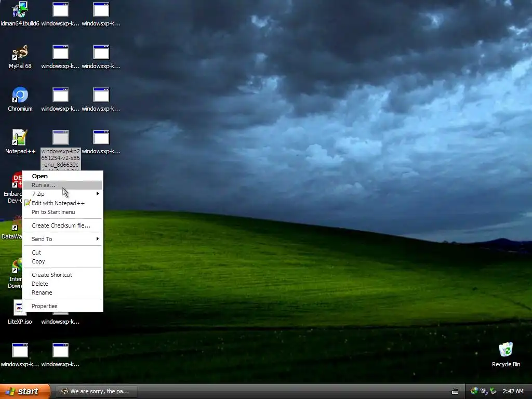532x399 pixels.
Task: Choose Create Checksum file... in the menu
Action: pyautogui.click(x=62, y=225)
